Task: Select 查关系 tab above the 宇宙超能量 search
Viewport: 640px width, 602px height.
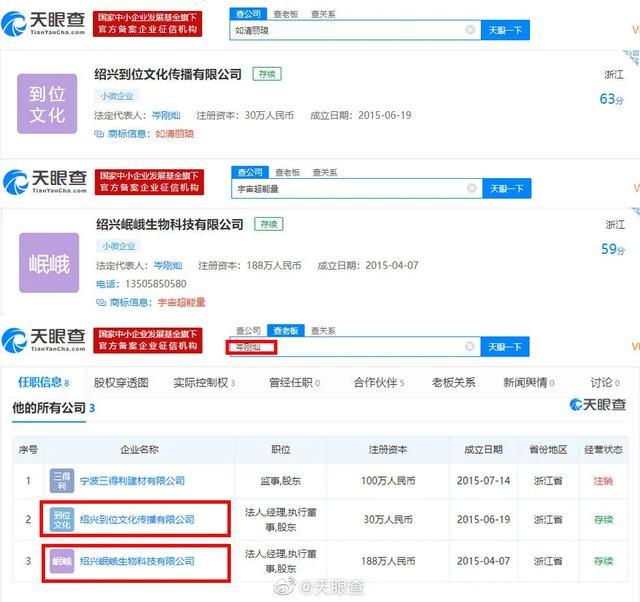Action: (325, 173)
